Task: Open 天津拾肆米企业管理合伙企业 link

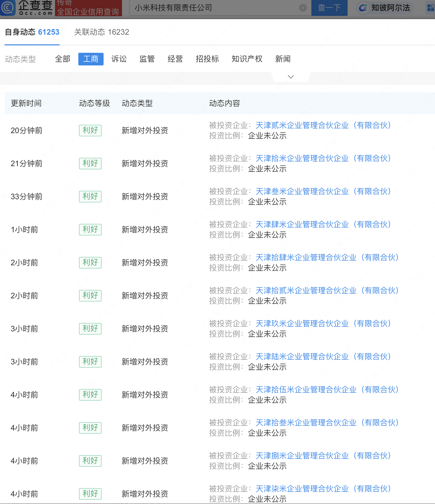Action: [x=327, y=258]
